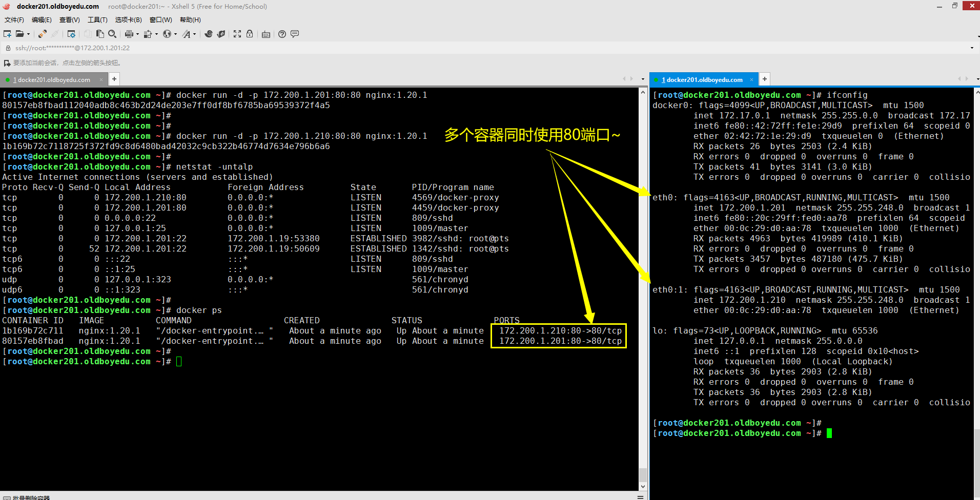Click the Open Session folder icon

point(20,34)
